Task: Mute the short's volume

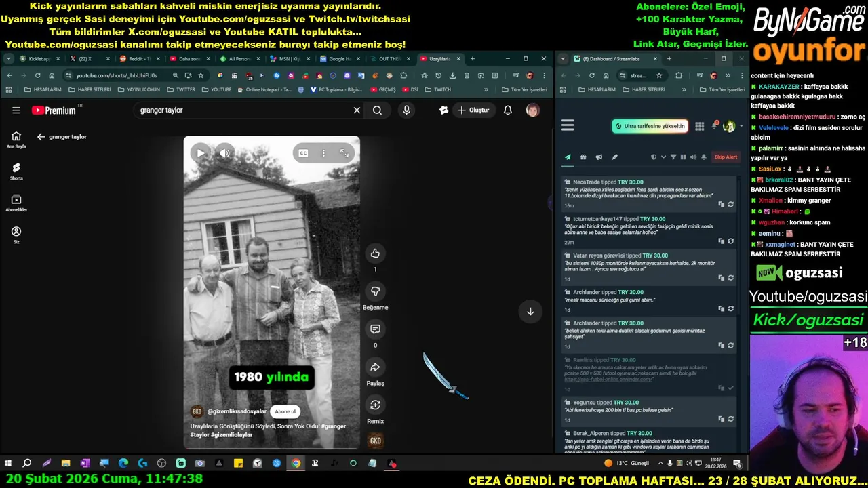Action: (224, 153)
